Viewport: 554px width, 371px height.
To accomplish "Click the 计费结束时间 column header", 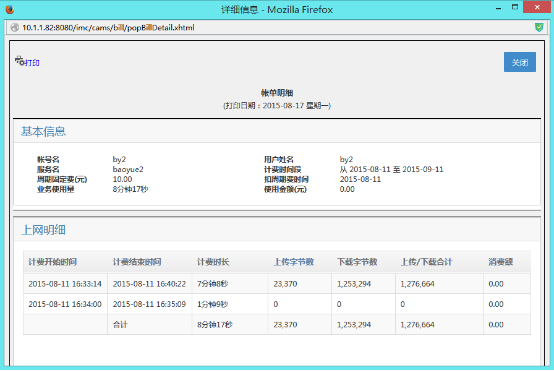I will click(137, 262).
